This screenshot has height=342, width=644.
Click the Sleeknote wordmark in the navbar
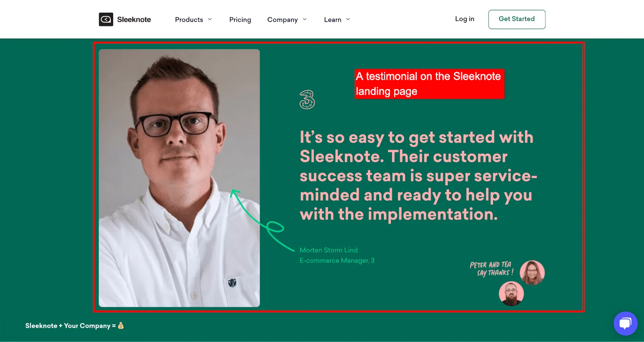(134, 19)
